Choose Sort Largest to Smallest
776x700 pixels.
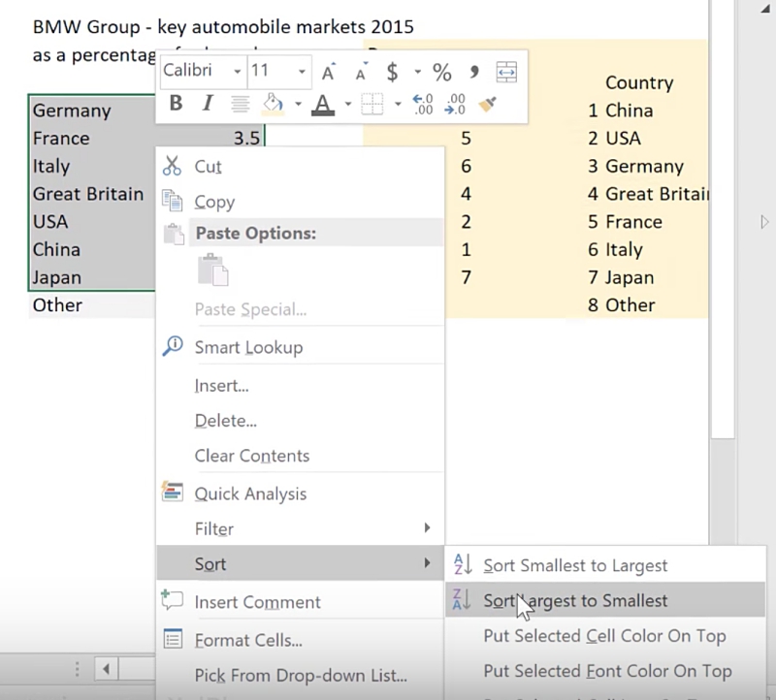point(575,601)
